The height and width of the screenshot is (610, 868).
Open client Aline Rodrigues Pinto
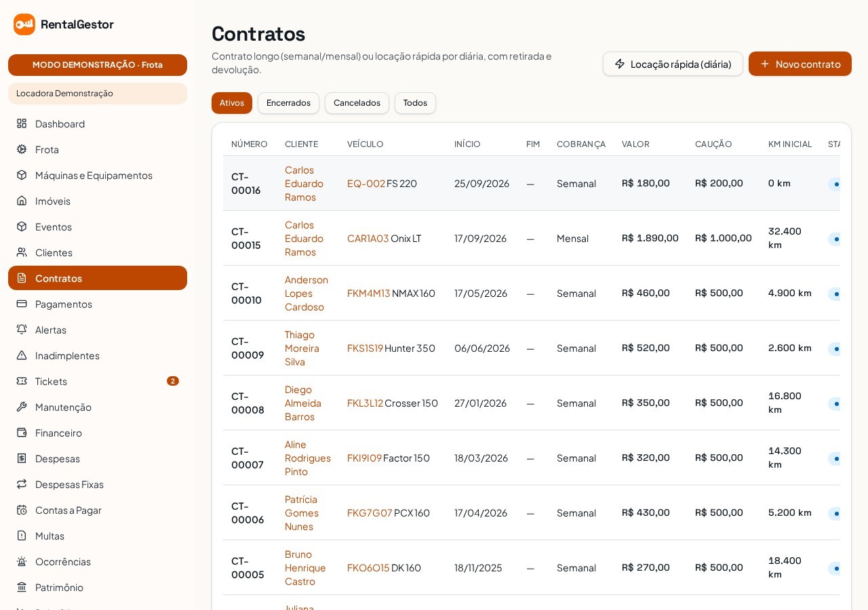(308, 457)
